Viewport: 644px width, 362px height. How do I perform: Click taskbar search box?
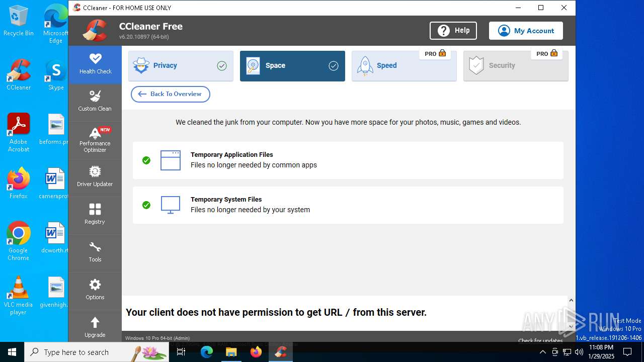[x=97, y=352]
